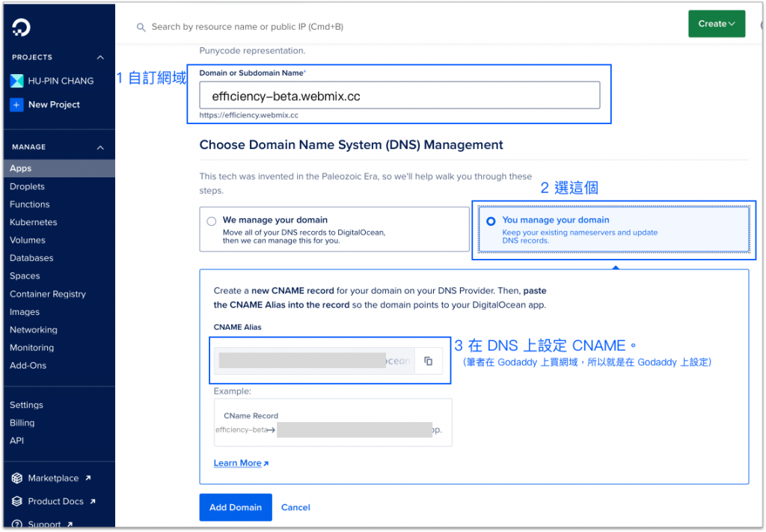Screen dimensions: 766x532
Task: Click the Product Docs stack icon
Action: point(17,501)
